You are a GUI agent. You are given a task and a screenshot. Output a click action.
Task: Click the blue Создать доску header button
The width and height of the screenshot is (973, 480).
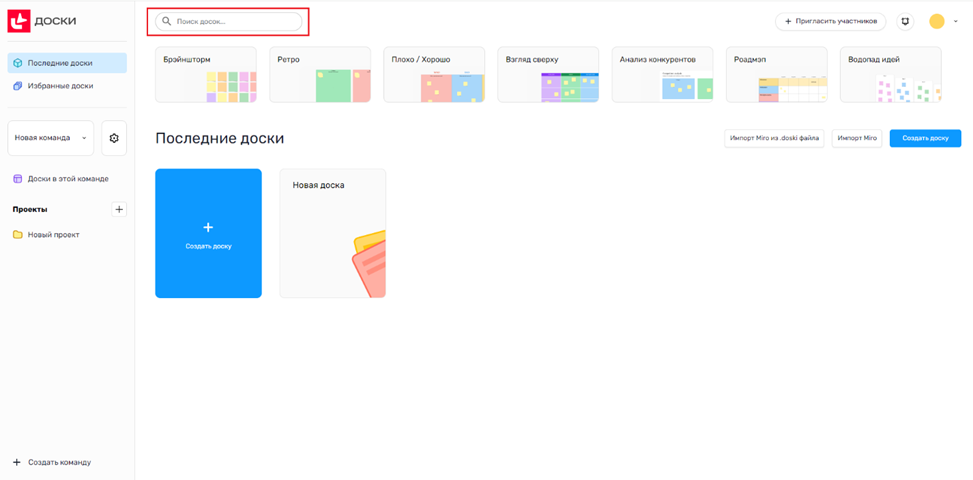pos(925,138)
